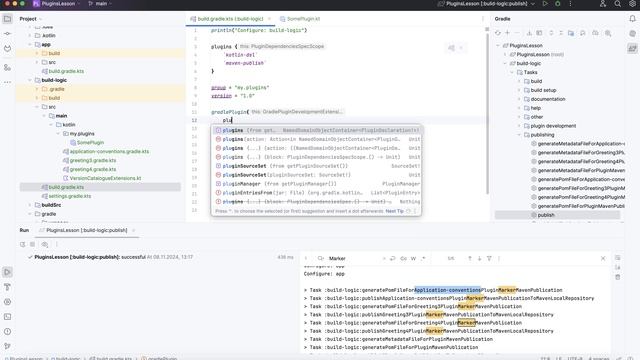Open the Commit tool window icon
Viewport: 640px width, 360px height.
(7, 33)
